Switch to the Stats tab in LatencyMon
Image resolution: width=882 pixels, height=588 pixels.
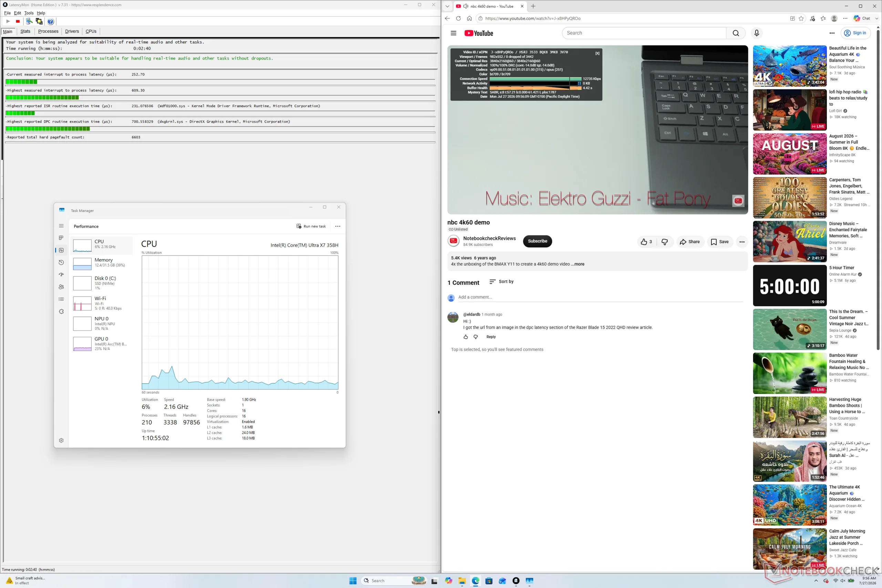[x=25, y=31]
